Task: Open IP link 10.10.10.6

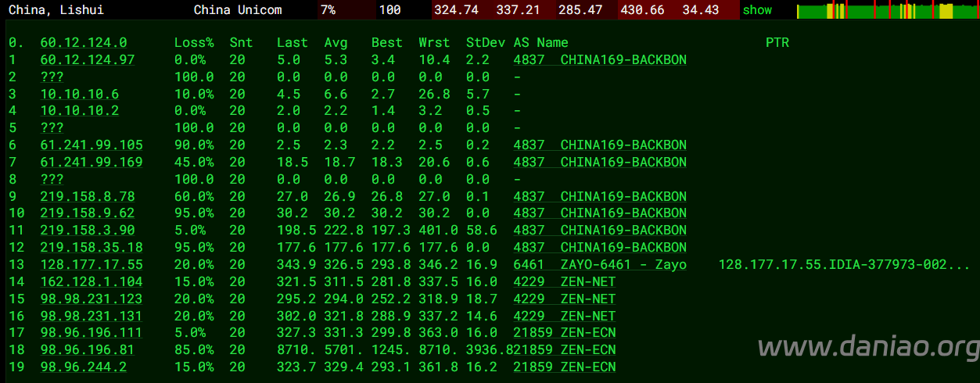Action: tap(79, 95)
